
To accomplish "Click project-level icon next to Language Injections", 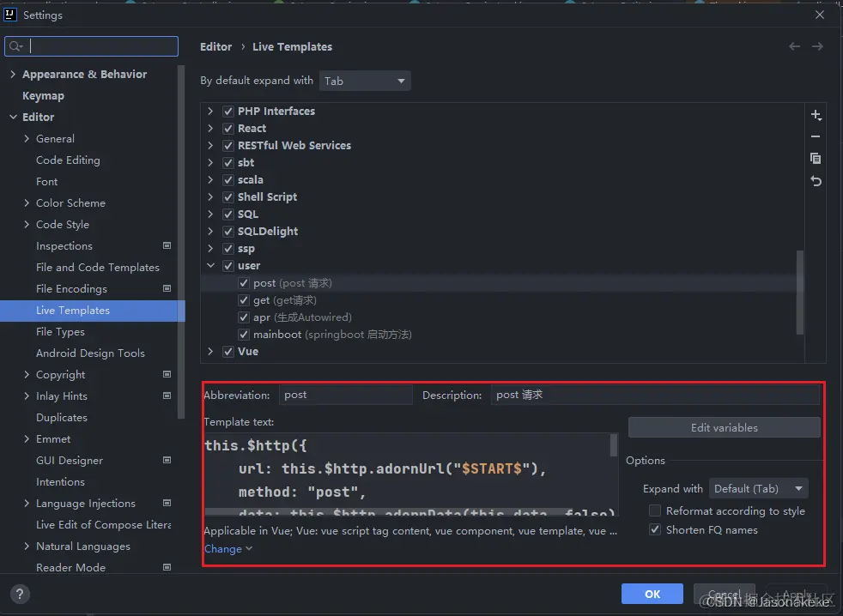I will (167, 503).
